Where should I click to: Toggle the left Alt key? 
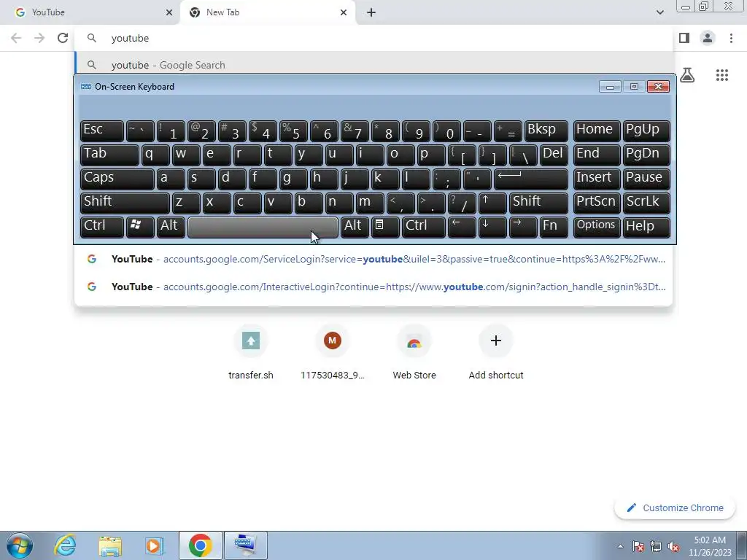tap(171, 227)
